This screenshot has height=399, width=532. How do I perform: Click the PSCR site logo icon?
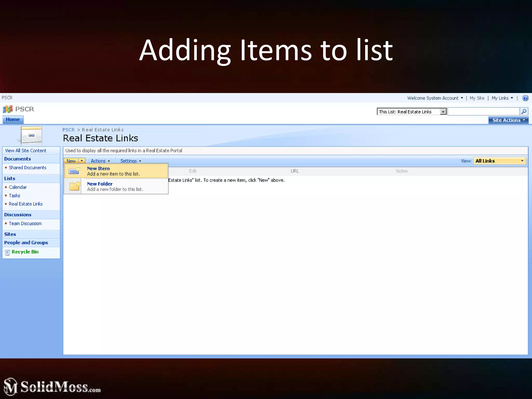pyautogui.click(x=8, y=109)
